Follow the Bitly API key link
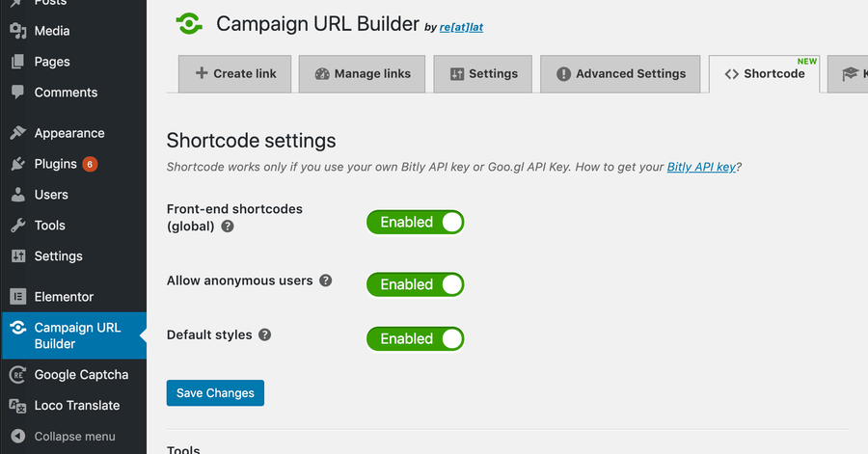This screenshot has width=868, height=454. (701, 167)
